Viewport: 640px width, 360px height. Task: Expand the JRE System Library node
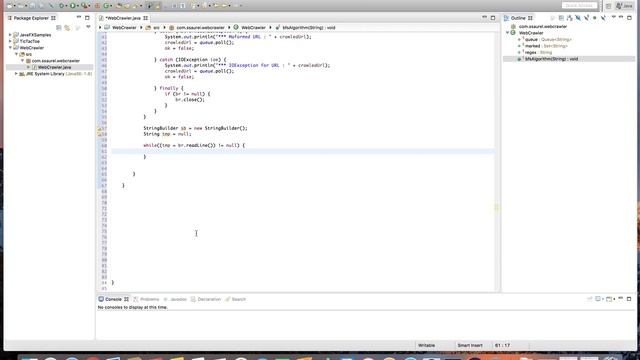[x=16, y=74]
